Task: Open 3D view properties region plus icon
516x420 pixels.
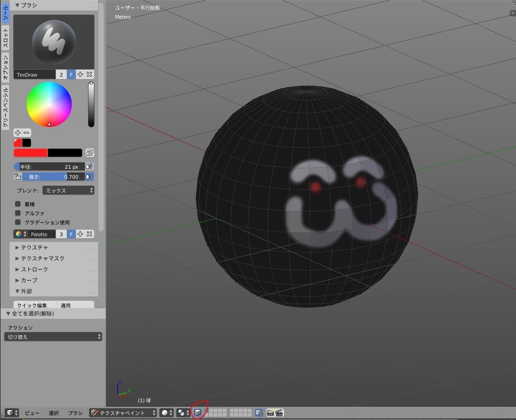Action: [x=512, y=13]
